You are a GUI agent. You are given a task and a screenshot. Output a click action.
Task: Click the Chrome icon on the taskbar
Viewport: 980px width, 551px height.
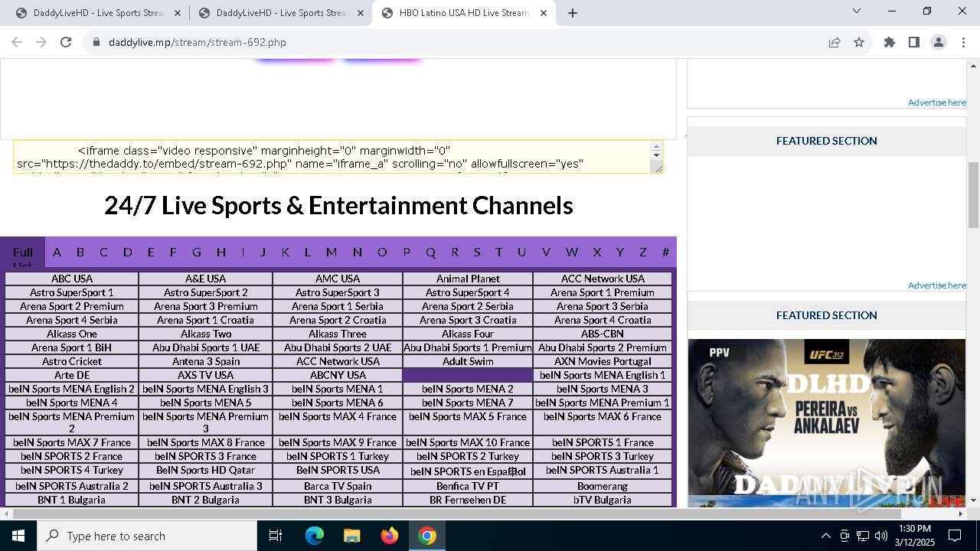(x=427, y=536)
